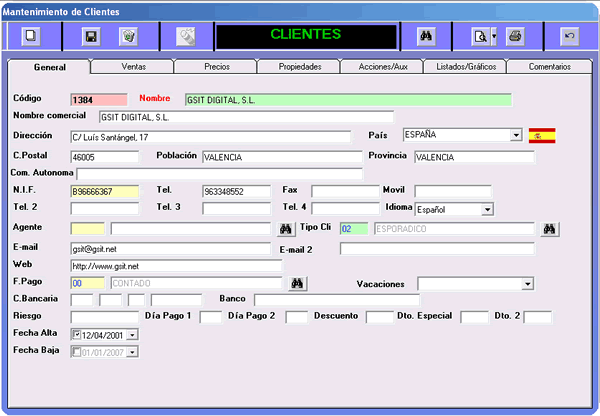Click the New record toolbar icon
This screenshot has height=416, width=600.
(31, 35)
